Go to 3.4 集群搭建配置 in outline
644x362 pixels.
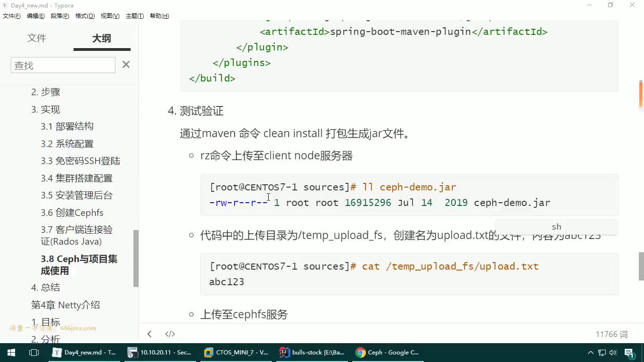76,178
